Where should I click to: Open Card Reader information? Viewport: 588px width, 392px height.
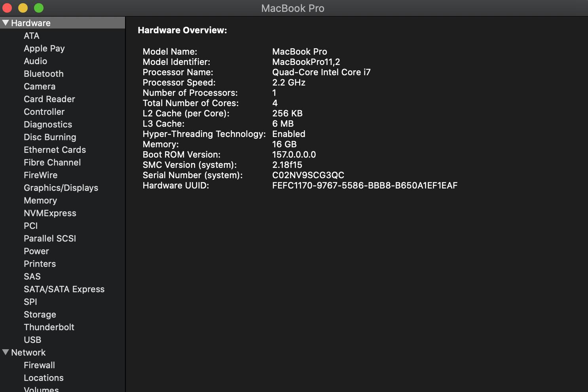click(49, 99)
